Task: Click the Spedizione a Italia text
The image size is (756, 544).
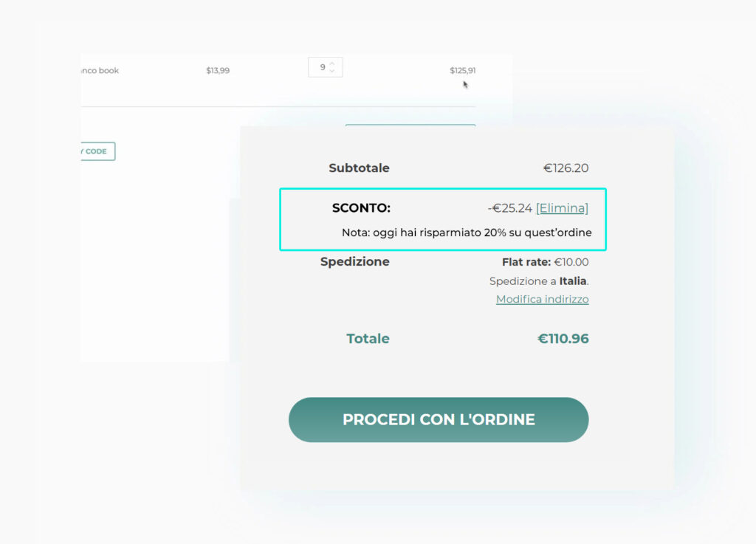Action: point(539,281)
